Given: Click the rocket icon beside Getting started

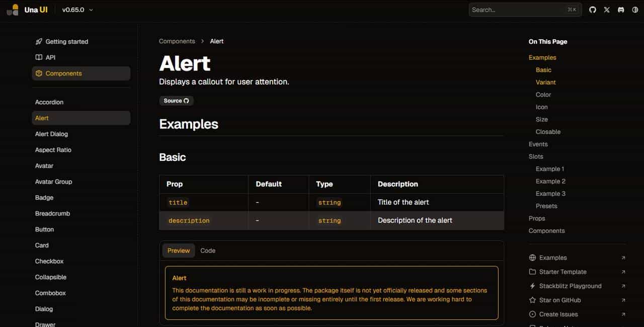Looking at the screenshot, I should [x=39, y=42].
